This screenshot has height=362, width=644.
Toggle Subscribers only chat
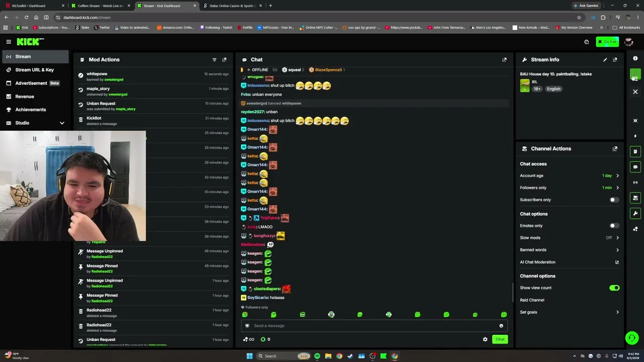click(x=614, y=200)
